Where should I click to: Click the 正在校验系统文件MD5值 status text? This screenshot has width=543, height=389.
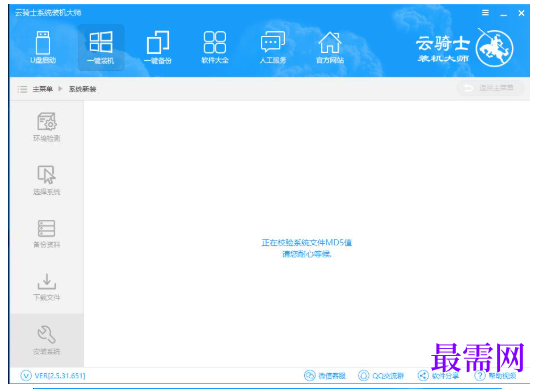[307, 242]
